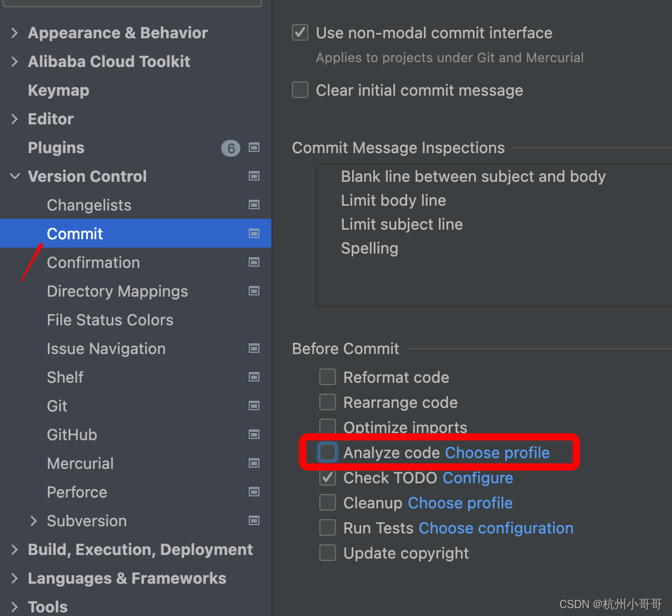Click project-level icon beside Directory Mappings
This screenshot has height=616, width=672.
click(254, 291)
